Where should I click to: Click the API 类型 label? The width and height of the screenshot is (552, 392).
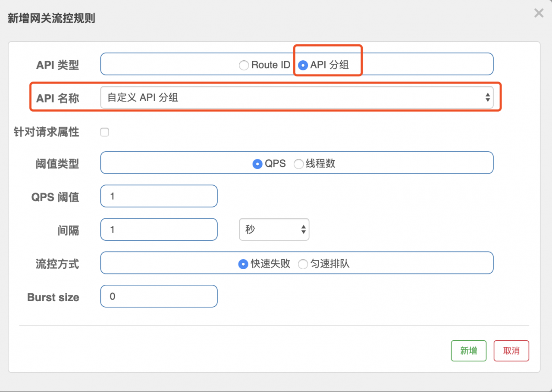click(57, 65)
